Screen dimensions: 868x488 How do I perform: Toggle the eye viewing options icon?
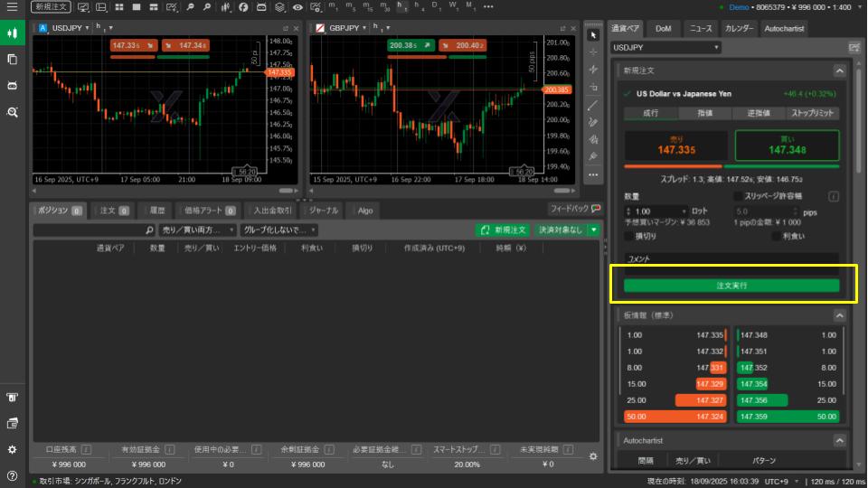(297, 7)
